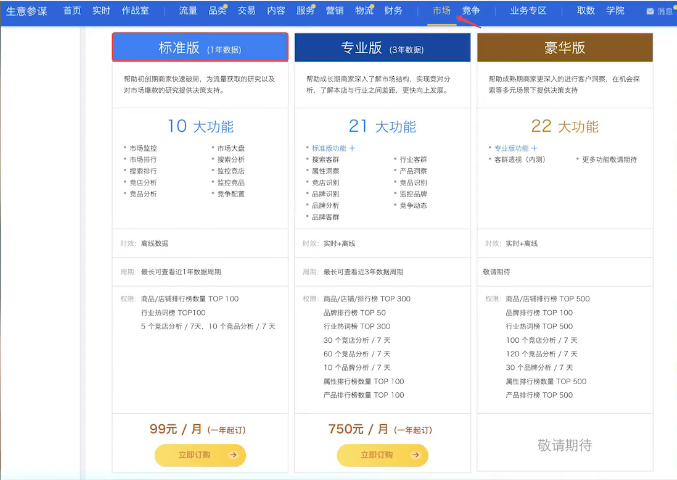The image size is (677, 480).
Task: Go to 首页 in top navigation
Action: (x=72, y=10)
